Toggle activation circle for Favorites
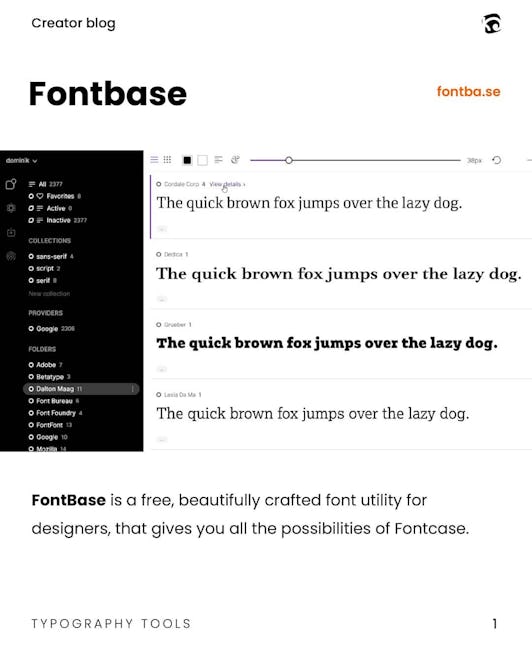532x650 pixels. [x=31, y=196]
